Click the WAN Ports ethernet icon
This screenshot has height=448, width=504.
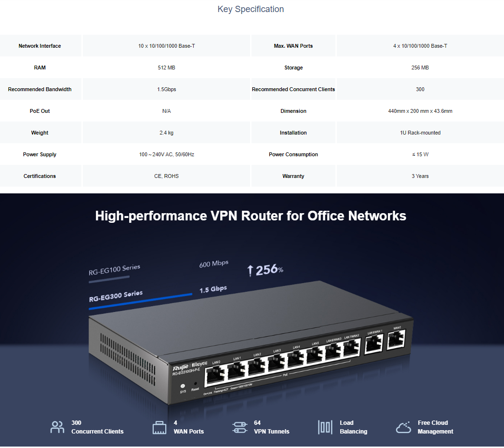159,427
